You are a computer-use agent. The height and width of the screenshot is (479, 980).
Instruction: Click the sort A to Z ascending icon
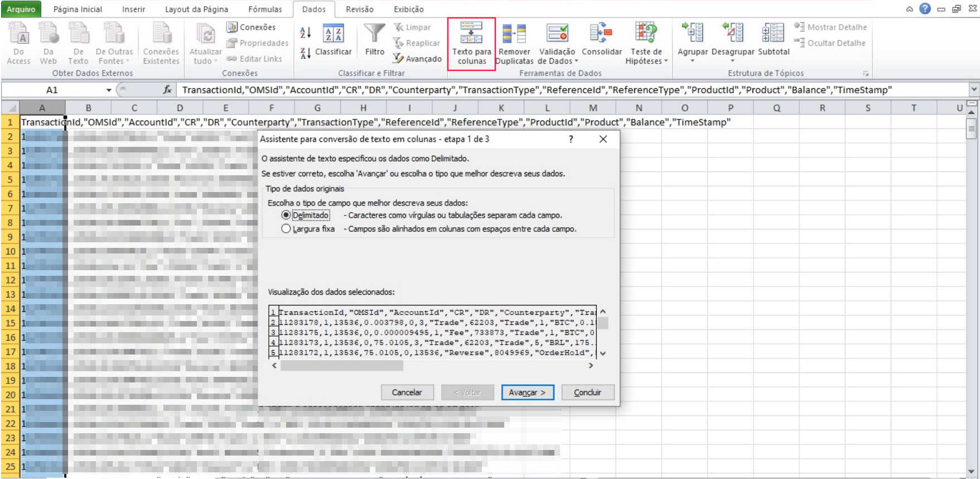(305, 33)
